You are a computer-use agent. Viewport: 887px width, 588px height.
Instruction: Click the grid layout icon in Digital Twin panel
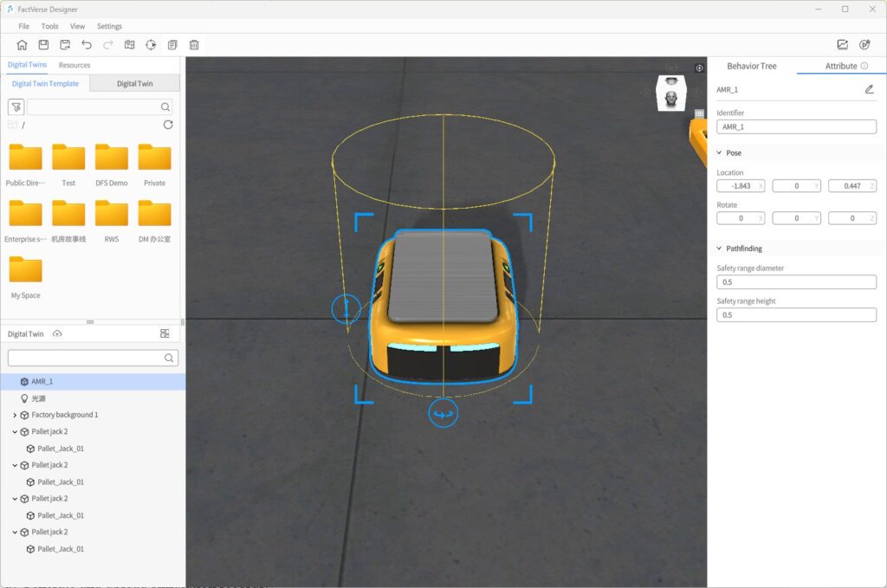165,333
